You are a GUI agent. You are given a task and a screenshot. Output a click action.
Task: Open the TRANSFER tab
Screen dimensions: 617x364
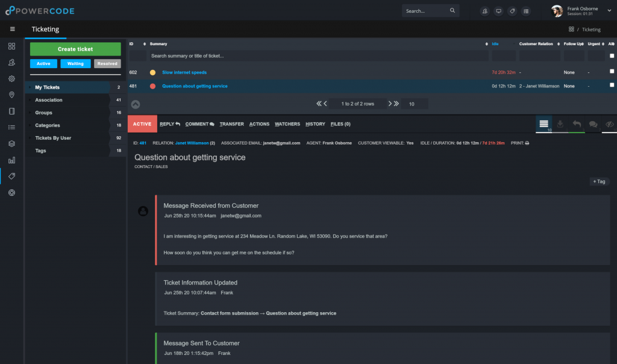pyautogui.click(x=231, y=124)
